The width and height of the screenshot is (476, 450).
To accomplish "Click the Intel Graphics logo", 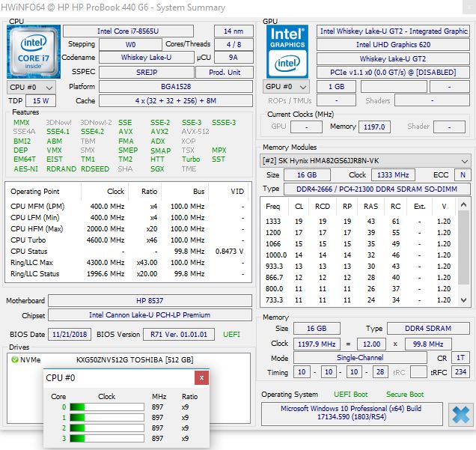I will 288,51.
